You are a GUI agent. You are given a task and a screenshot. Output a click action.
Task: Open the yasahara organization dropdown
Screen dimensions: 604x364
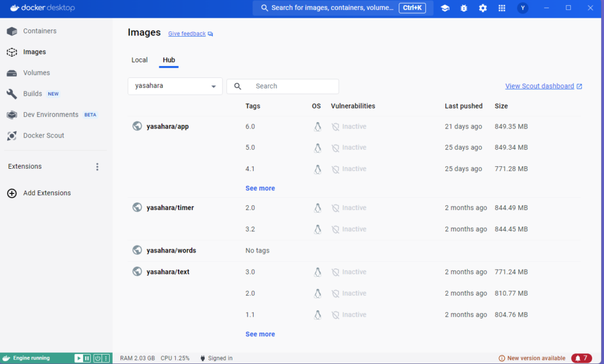coord(175,86)
